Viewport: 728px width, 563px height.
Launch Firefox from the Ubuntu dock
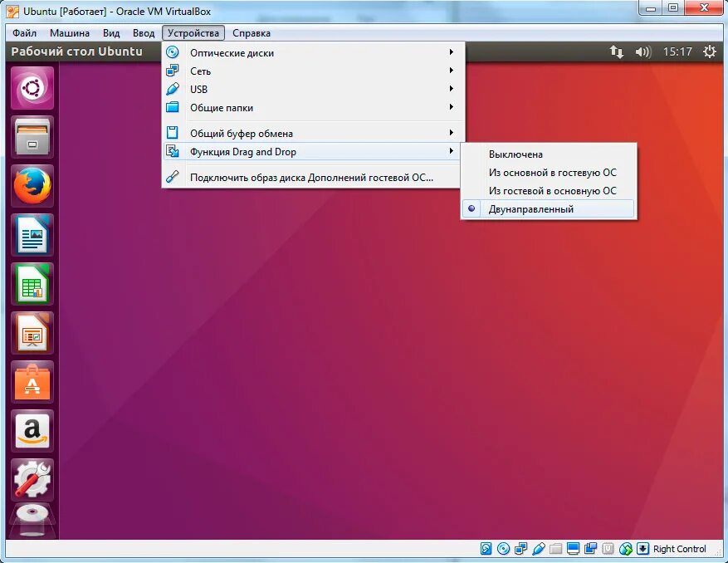[32, 186]
